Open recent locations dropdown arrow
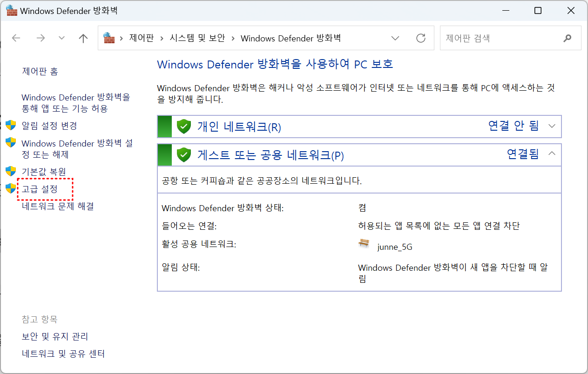The width and height of the screenshot is (588, 374). pos(61,38)
